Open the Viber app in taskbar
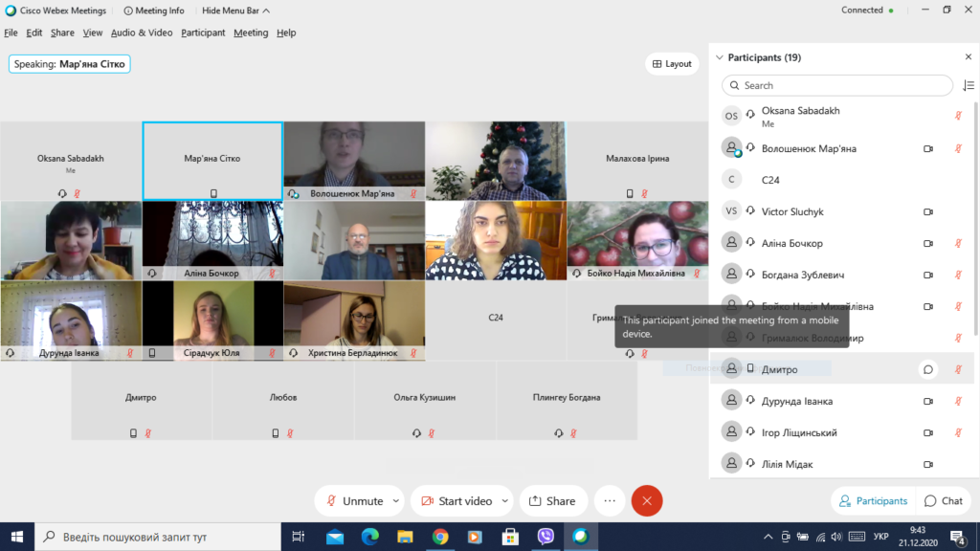 tap(546, 537)
